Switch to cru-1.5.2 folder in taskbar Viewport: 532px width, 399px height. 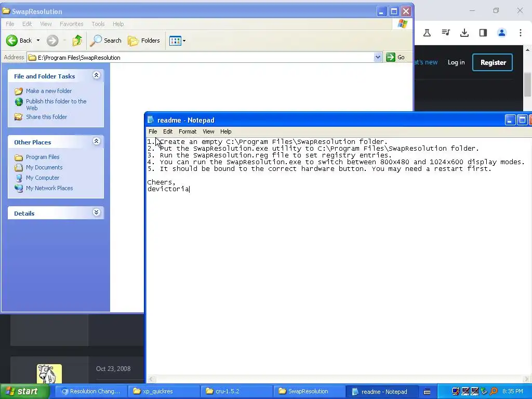[237, 391]
